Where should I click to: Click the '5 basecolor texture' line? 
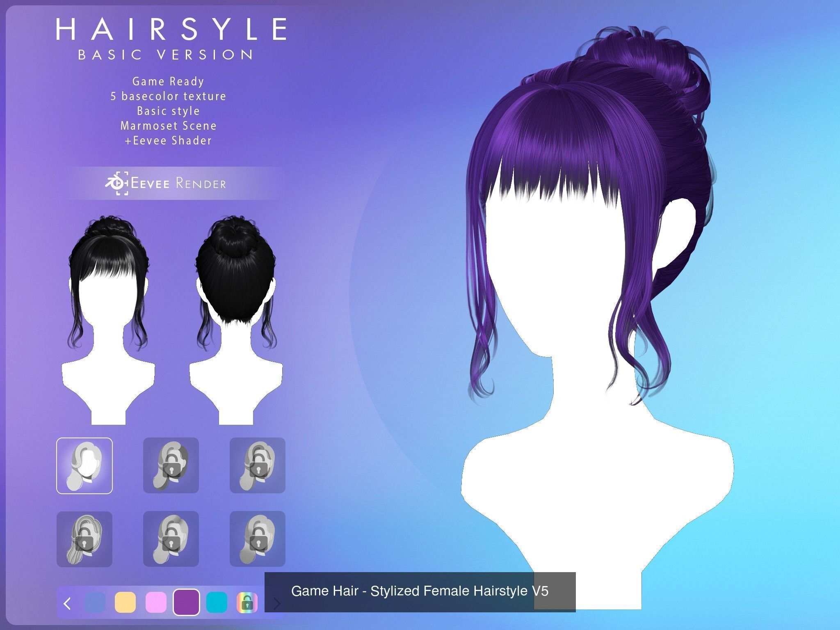pyautogui.click(x=168, y=96)
